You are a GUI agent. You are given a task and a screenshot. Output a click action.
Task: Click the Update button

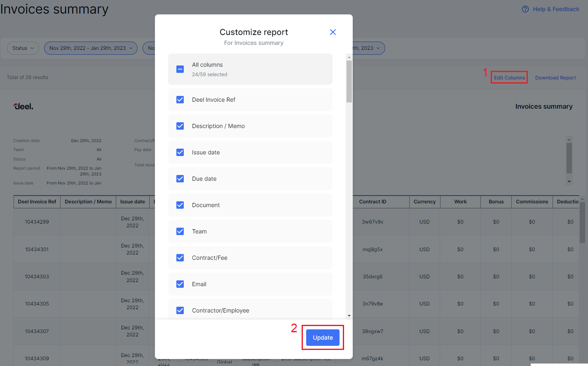click(323, 337)
